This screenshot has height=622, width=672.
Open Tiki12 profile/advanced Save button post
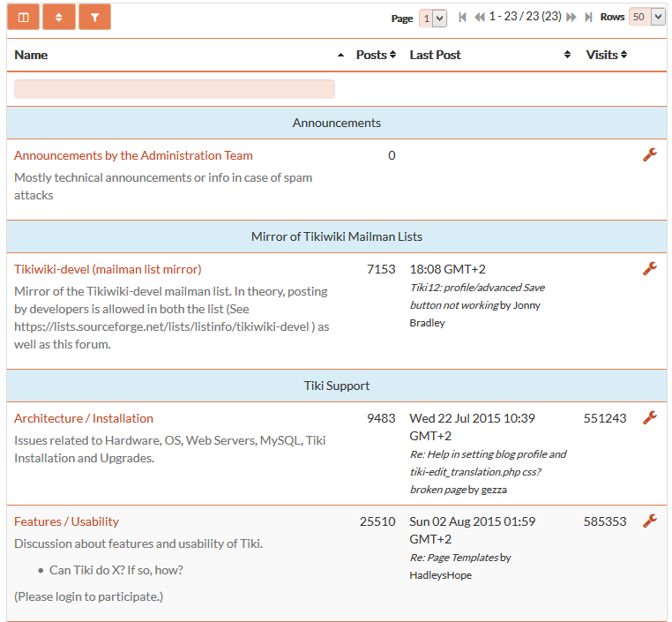point(477,296)
